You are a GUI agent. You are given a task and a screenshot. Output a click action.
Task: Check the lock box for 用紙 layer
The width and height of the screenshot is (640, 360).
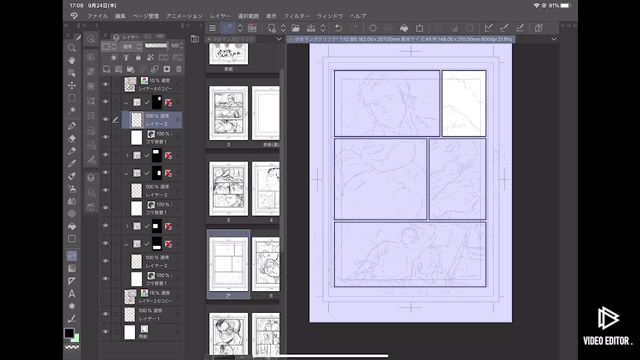pyautogui.click(x=116, y=332)
